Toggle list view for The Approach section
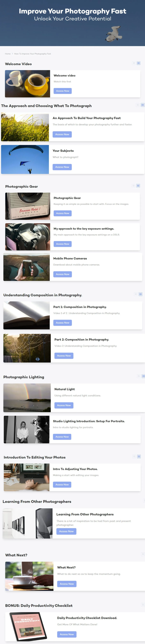The image size is (145, 644). pos(143,105)
